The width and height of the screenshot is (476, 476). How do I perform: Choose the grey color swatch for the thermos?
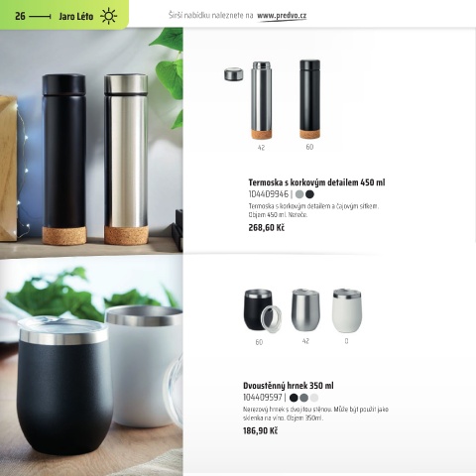click(299, 194)
